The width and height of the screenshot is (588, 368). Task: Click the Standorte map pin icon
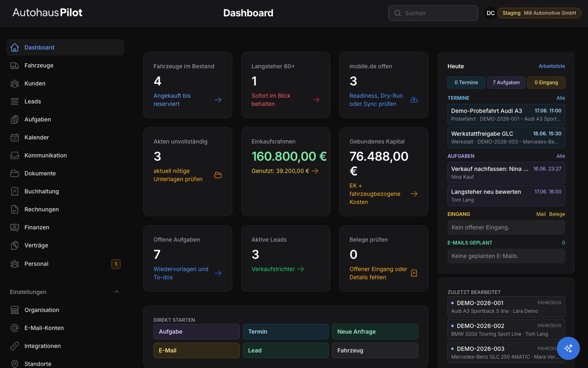pos(15,364)
